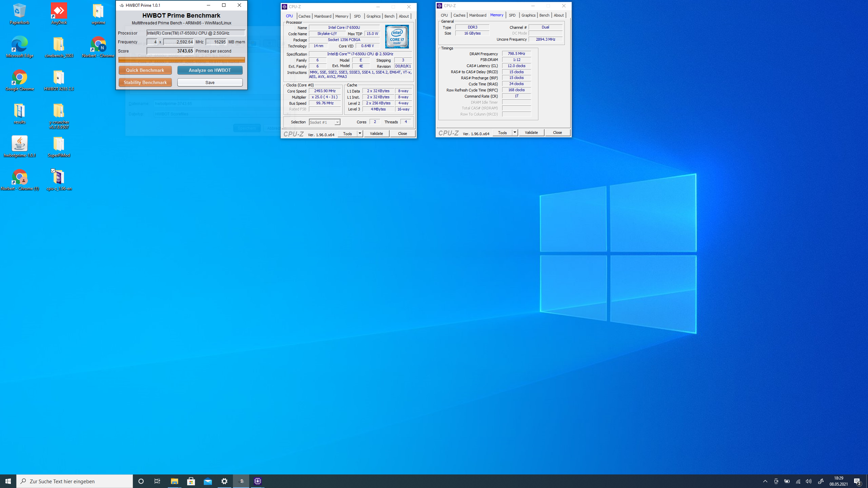The height and width of the screenshot is (488, 868).
Task: Click the 16295 MB mem field
Action: (216, 42)
